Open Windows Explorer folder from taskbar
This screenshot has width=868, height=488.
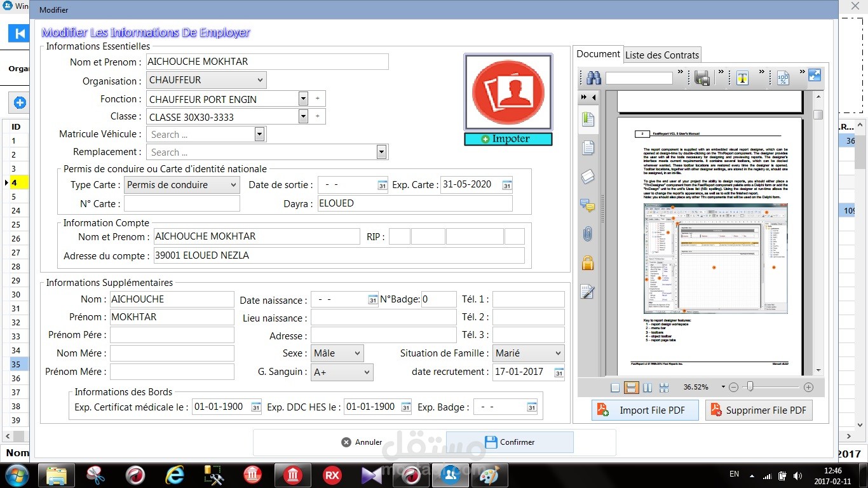[x=56, y=475]
